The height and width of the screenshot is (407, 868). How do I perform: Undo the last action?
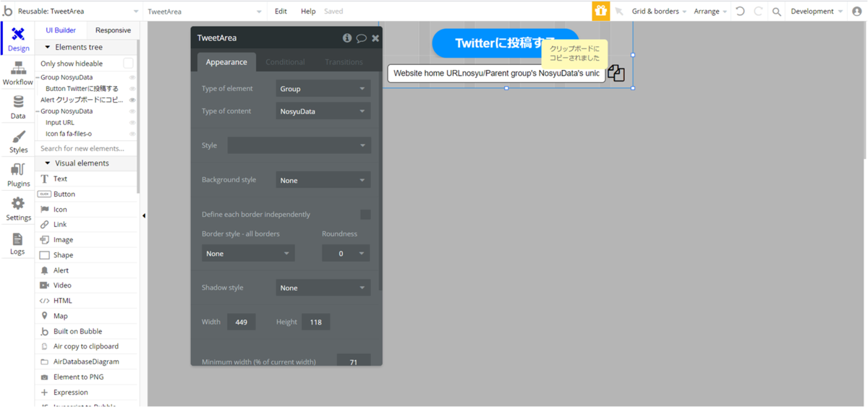tap(740, 12)
